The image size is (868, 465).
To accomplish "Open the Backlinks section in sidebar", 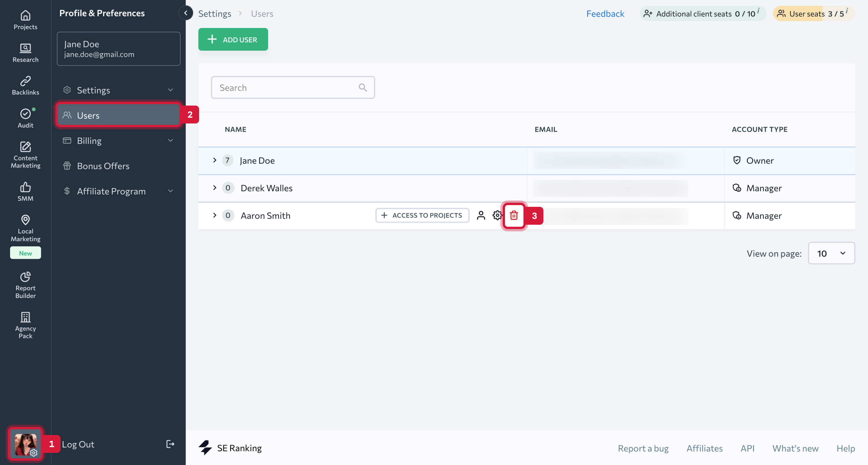I will point(25,85).
